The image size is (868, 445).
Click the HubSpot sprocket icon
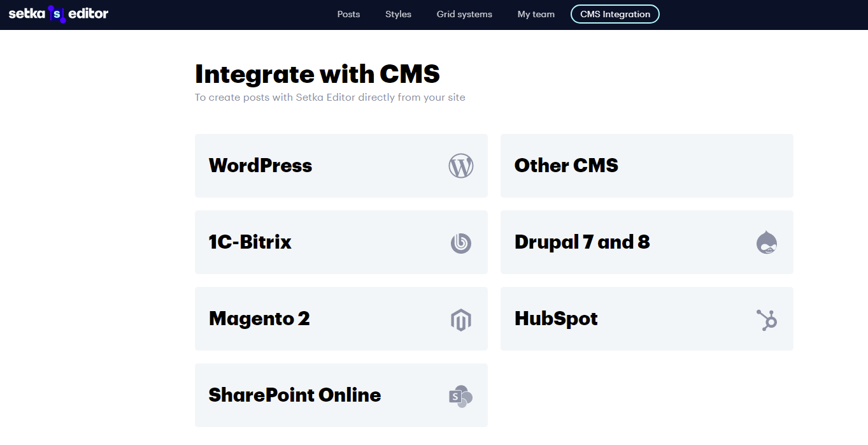point(767,319)
